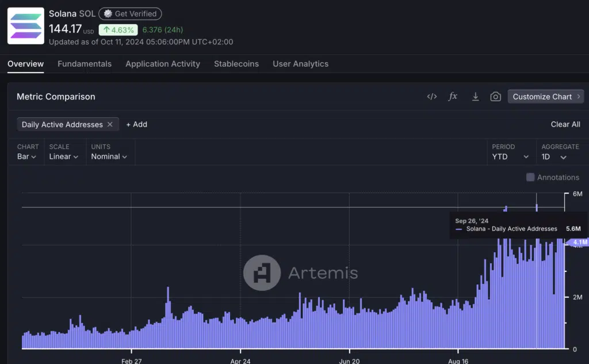Image resolution: width=589 pixels, height=364 pixels.
Task: Click the Jun 20 axis label
Action: [349, 361]
